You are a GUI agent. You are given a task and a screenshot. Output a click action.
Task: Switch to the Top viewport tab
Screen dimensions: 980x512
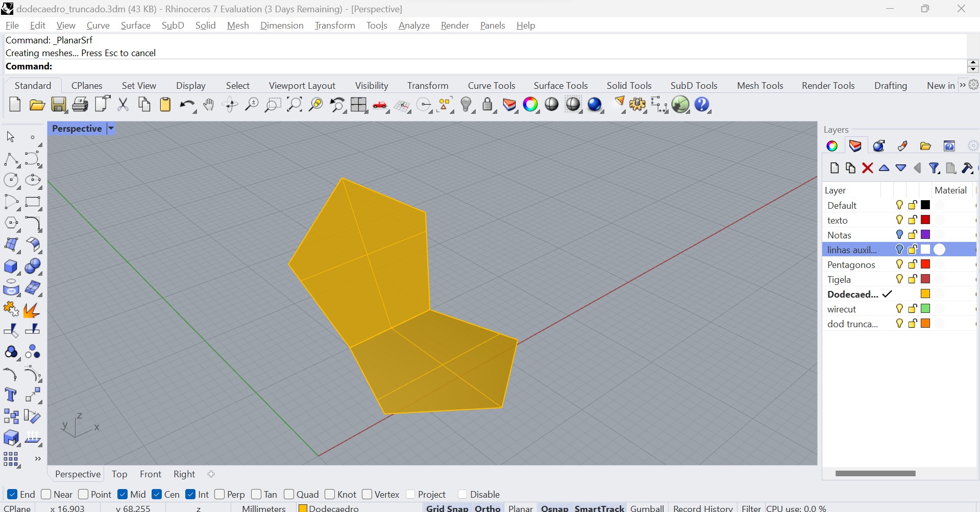tap(119, 474)
